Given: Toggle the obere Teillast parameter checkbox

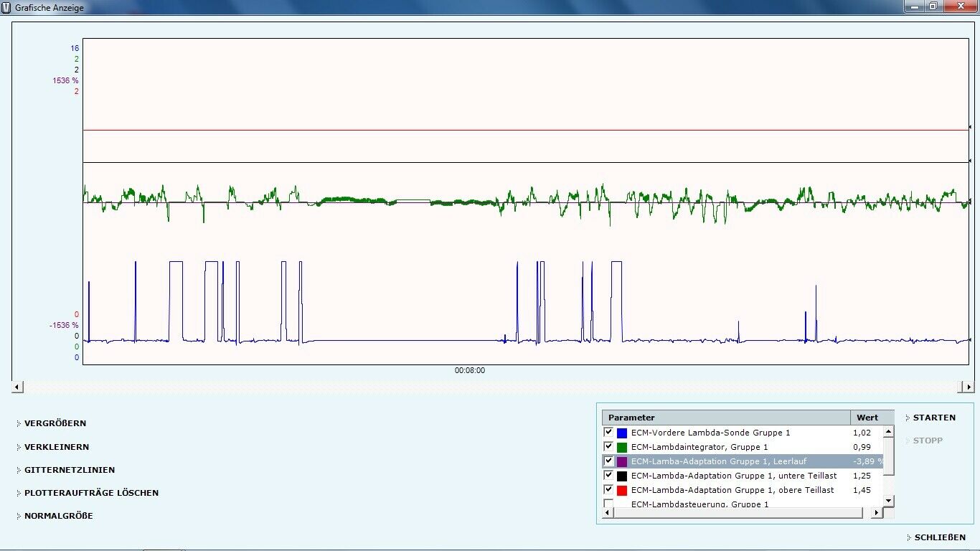Looking at the screenshot, I should (608, 490).
